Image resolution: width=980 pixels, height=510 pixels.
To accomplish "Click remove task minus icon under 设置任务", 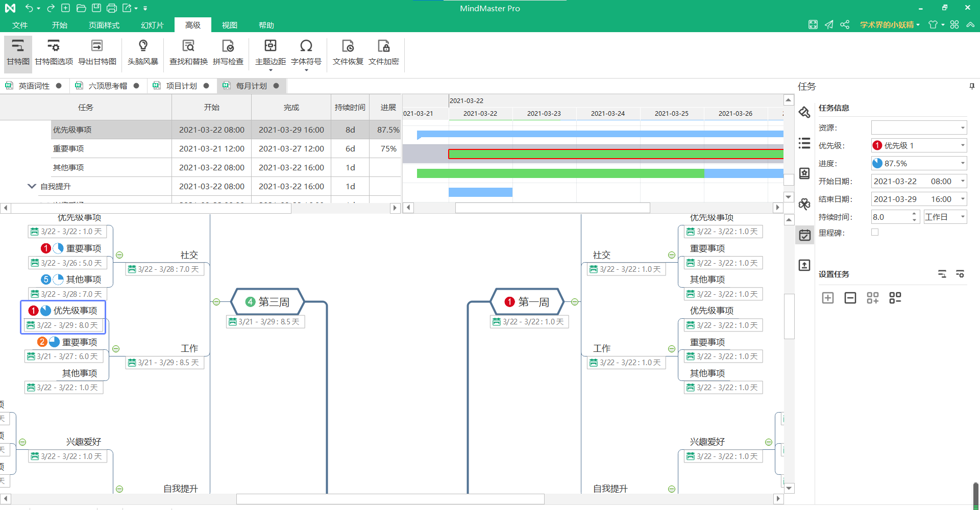I will coord(850,298).
